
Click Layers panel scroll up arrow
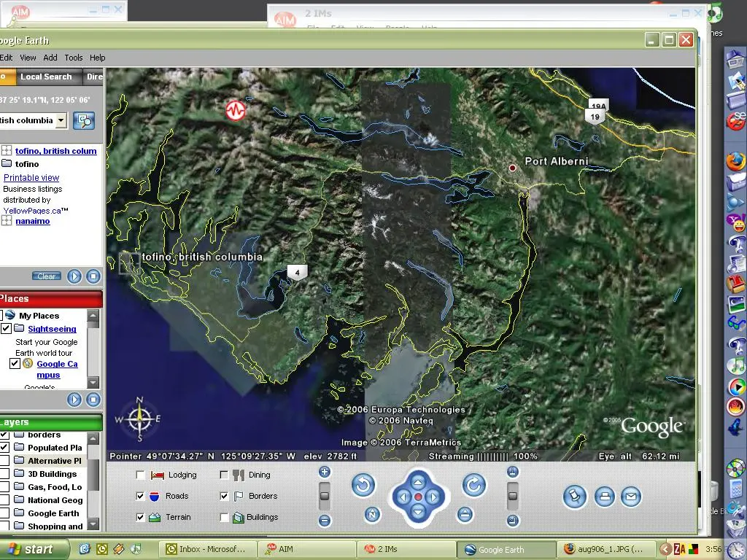coord(93,438)
